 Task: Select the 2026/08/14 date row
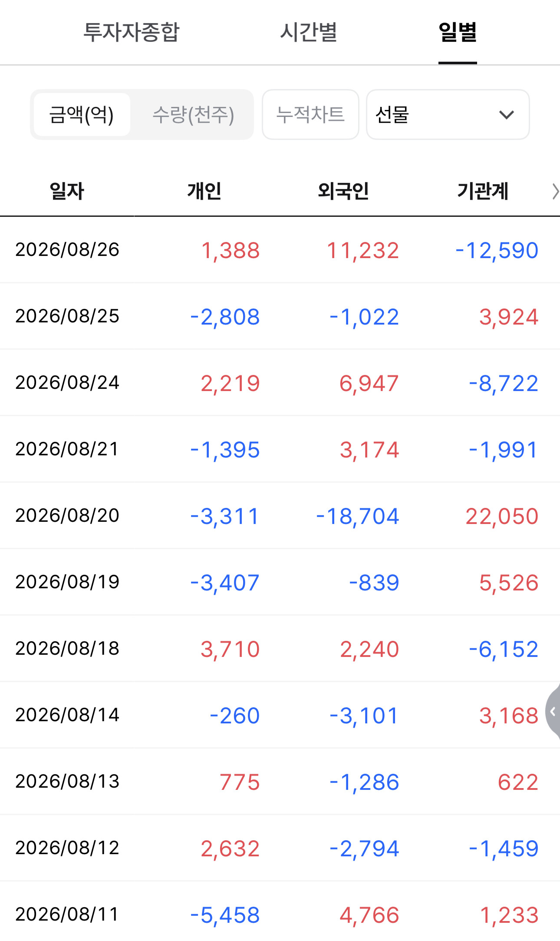(x=280, y=715)
